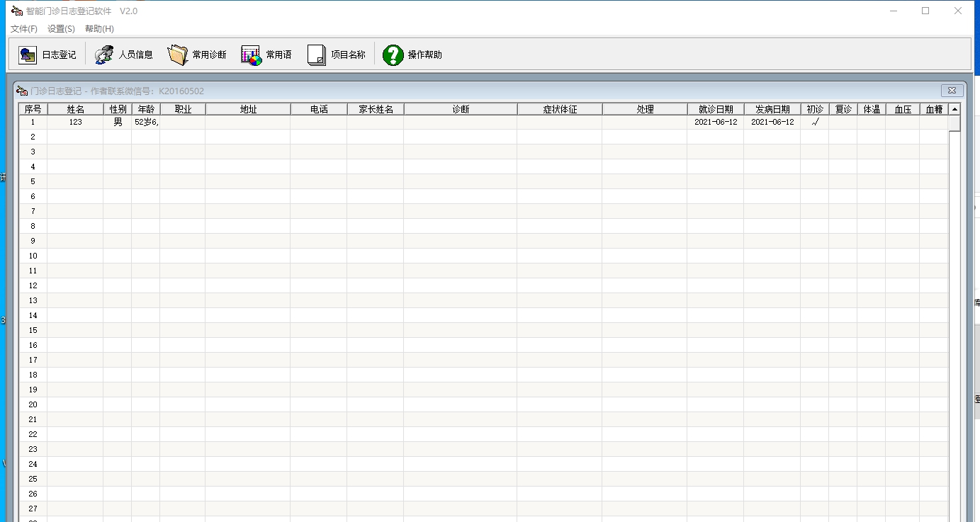The width and height of the screenshot is (980, 522).
Task: Click the 处理 column header
Action: [645, 109]
